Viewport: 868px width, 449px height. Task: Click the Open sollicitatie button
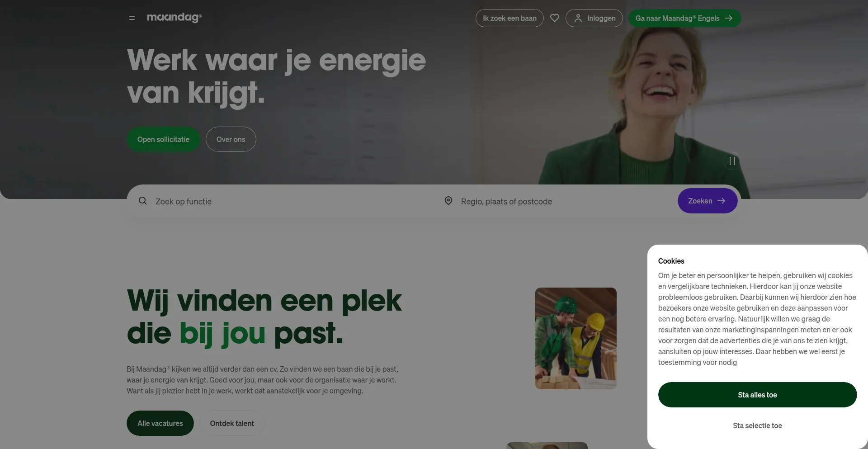(x=163, y=139)
